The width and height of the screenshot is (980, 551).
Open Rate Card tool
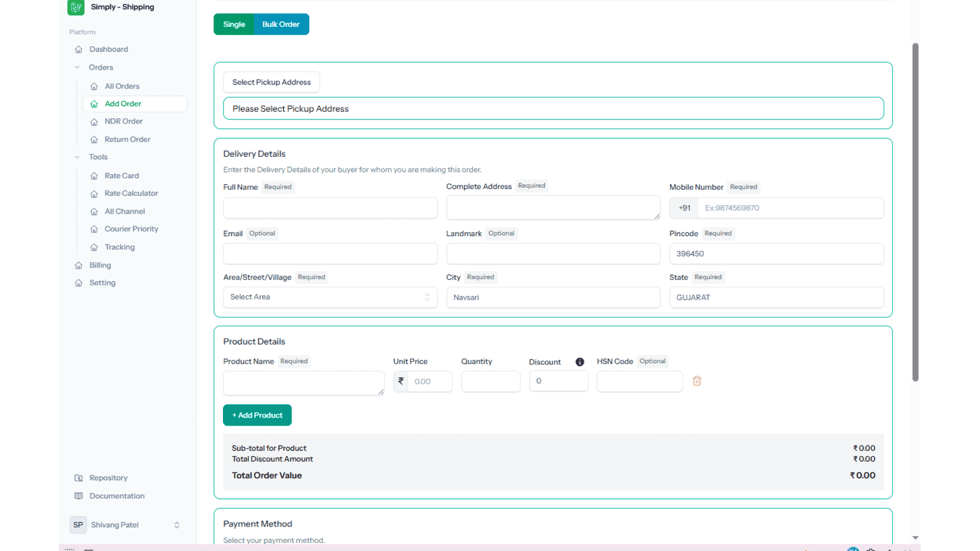pyautogui.click(x=121, y=176)
